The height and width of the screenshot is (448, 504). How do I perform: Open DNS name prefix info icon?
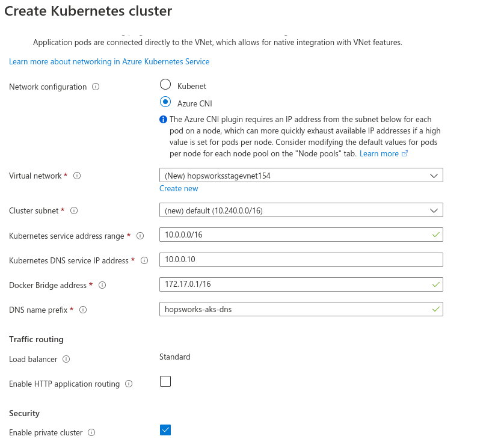click(x=83, y=310)
